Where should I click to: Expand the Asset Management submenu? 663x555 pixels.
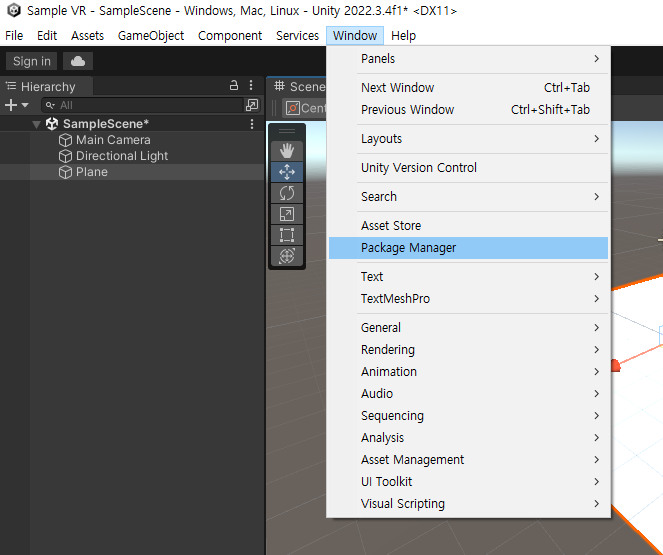[x=468, y=459]
